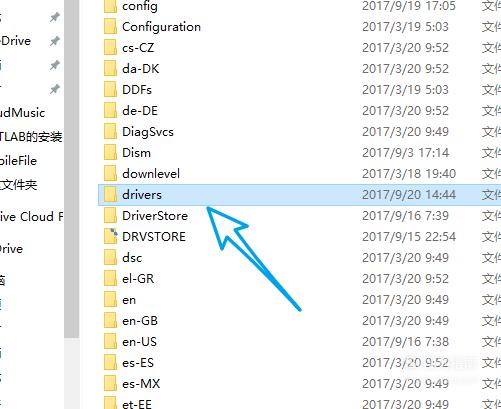Open the MATLAB install item in sidebar
Viewport: 501px width, 409px height.
click(31, 137)
